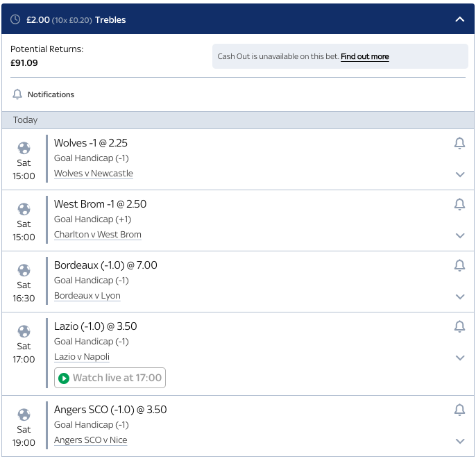Image resolution: width=476 pixels, height=459 pixels.
Task: Click the clock icon in Trebles header
Action: (x=15, y=19)
